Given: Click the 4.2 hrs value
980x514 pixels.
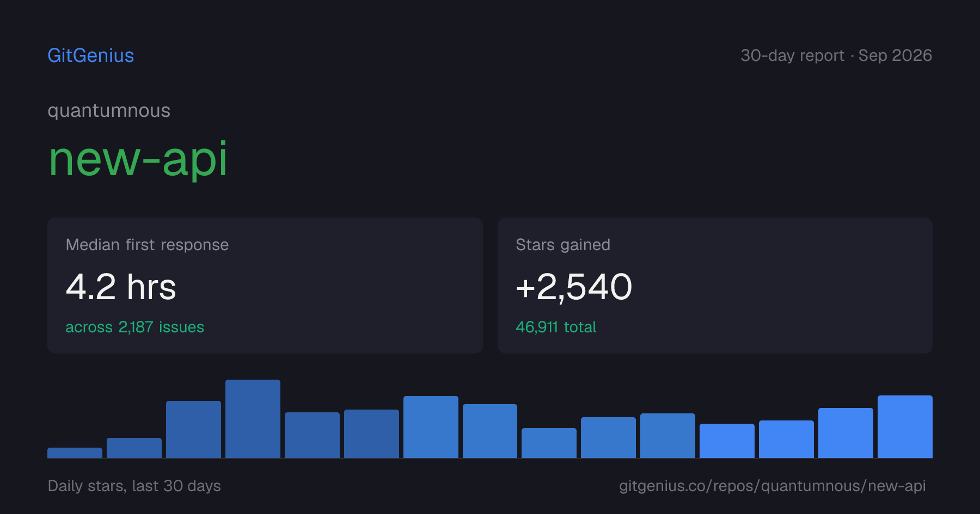Looking at the screenshot, I should point(121,287).
